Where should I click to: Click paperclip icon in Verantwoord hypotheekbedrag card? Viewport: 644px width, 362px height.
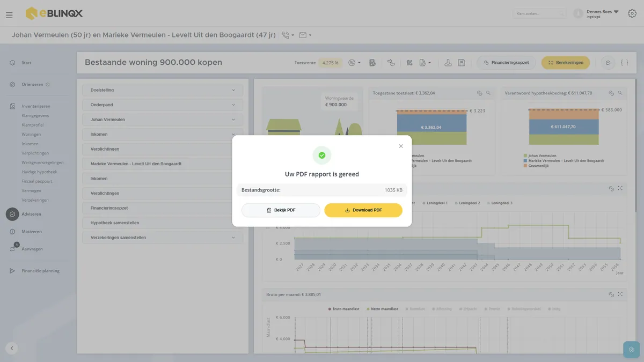pos(611,93)
